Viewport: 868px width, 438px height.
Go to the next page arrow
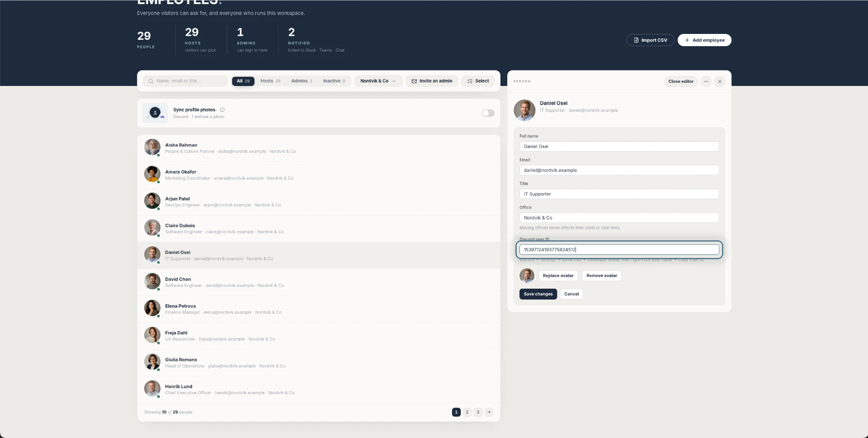489,412
